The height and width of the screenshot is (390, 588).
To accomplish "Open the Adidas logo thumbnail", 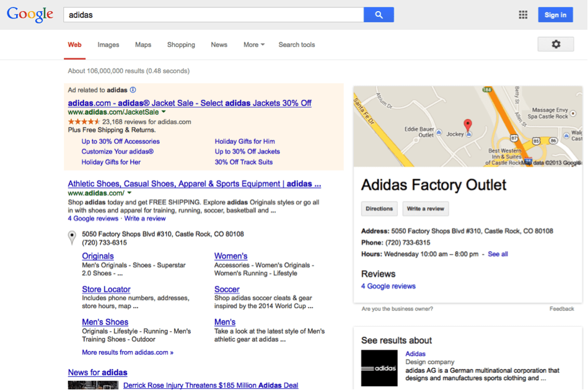I will (x=379, y=368).
